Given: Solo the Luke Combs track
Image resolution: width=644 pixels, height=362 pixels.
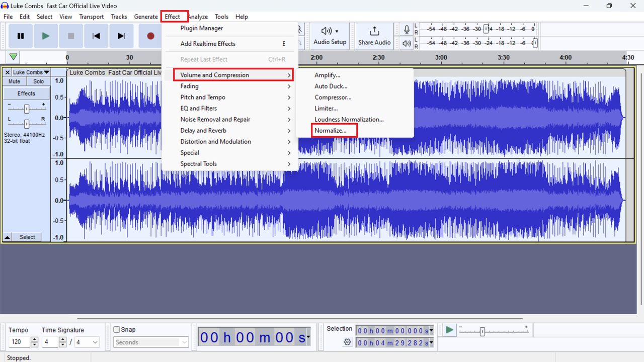Looking at the screenshot, I should [x=38, y=81].
